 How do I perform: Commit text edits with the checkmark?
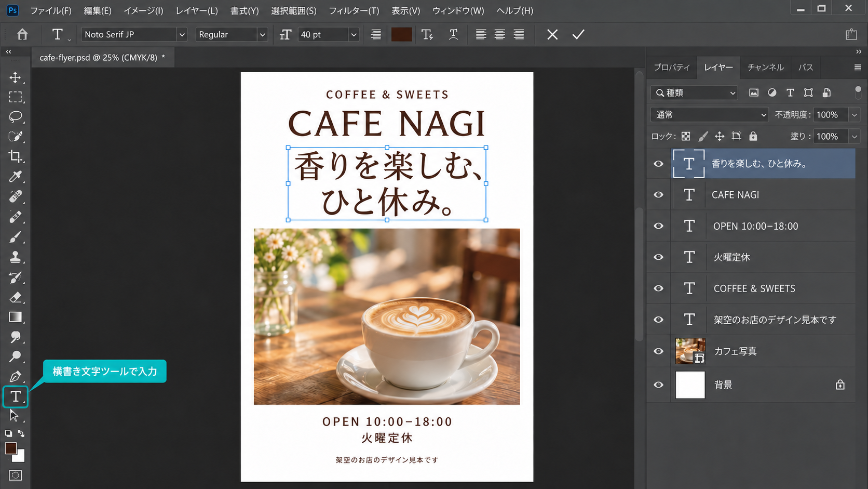pyautogui.click(x=578, y=34)
